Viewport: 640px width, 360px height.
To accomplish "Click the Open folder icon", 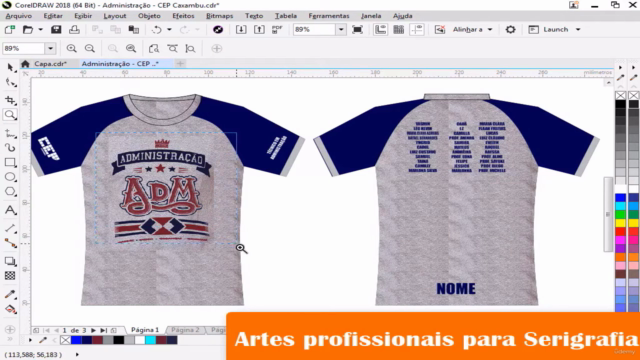I will pos(27,29).
